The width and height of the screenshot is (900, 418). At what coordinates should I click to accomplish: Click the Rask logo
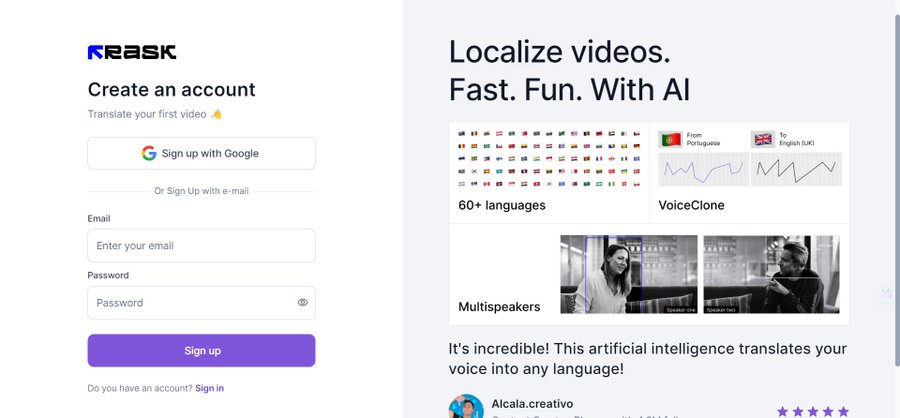(x=131, y=52)
